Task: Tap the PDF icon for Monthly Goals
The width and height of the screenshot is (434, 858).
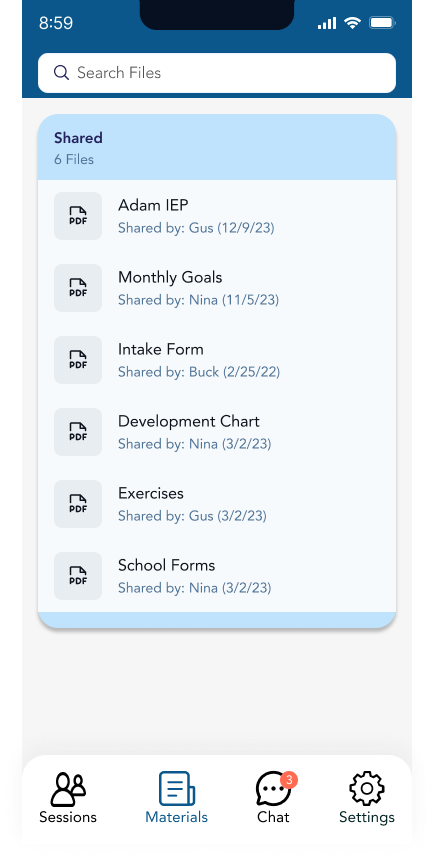Action: pyautogui.click(x=78, y=288)
